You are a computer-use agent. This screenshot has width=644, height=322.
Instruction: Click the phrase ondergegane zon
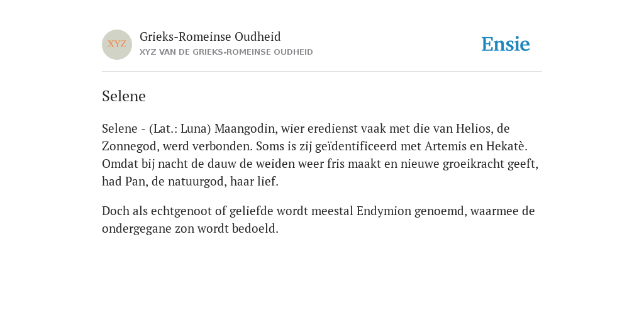(148, 229)
